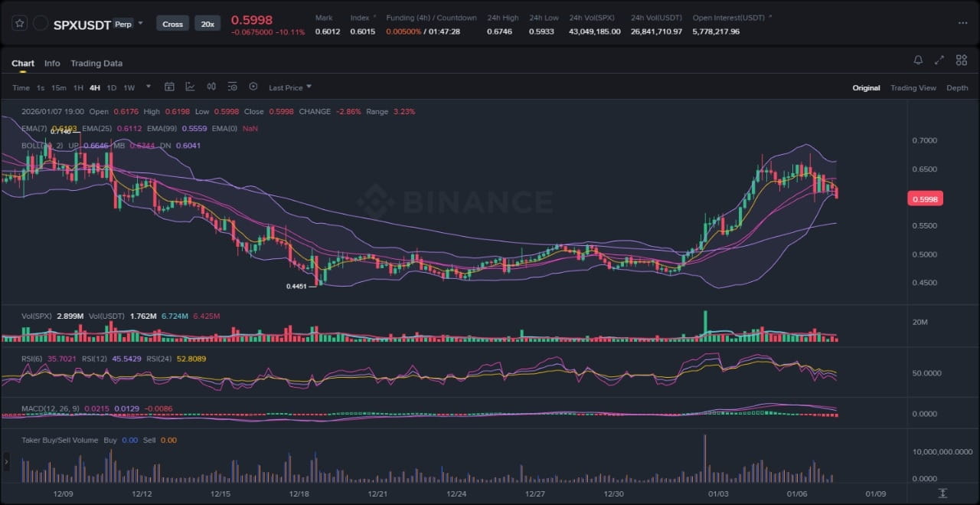Add SPXUSDT to favorites with star icon
The width and height of the screenshot is (980, 505).
[20, 24]
